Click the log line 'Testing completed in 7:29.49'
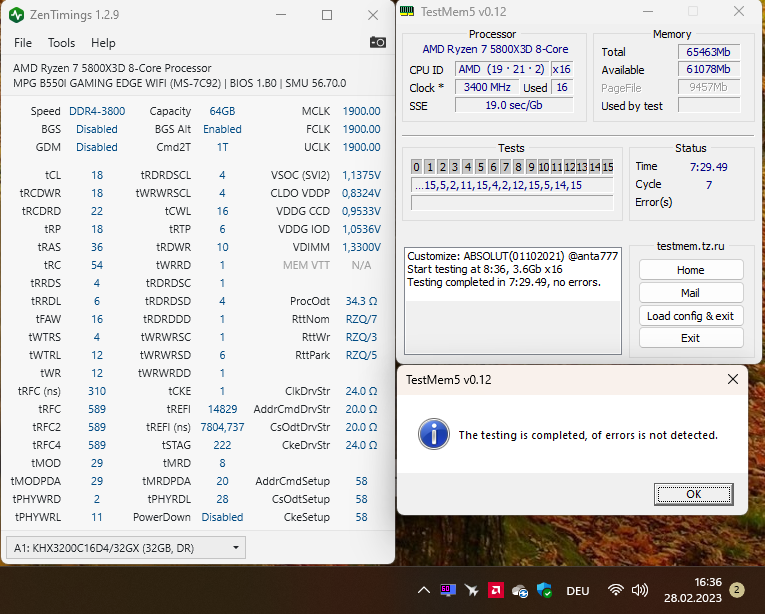The width and height of the screenshot is (765, 614). click(x=504, y=283)
